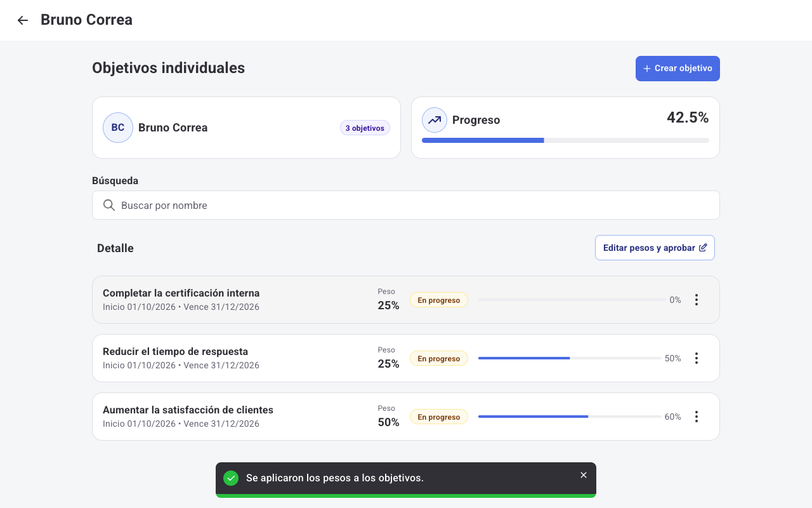Viewport: 812px width, 508px height.
Task: Open Editar pesos y aprobar
Action: click(655, 248)
